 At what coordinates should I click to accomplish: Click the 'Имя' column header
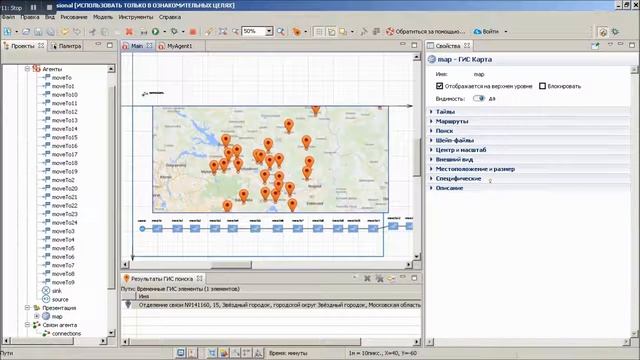click(x=144, y=296)
